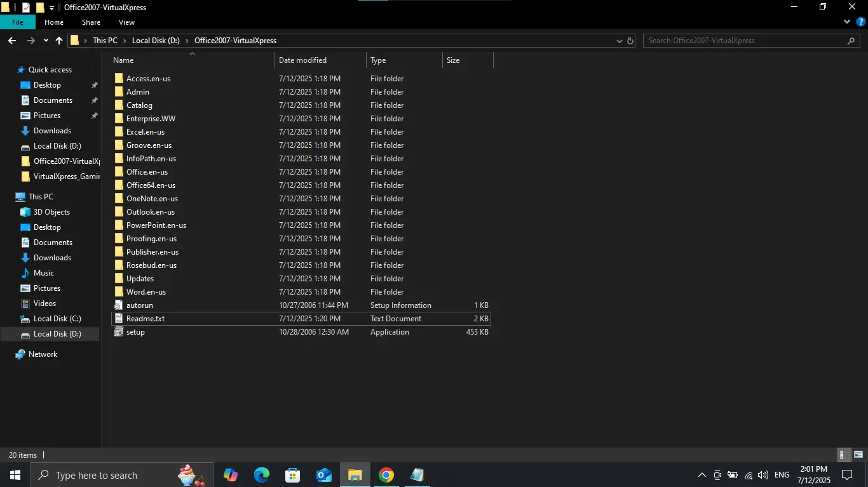Screen dimensions: 868x487
Task: Select the Readme.txt file icon
Action: pos(119,319)
